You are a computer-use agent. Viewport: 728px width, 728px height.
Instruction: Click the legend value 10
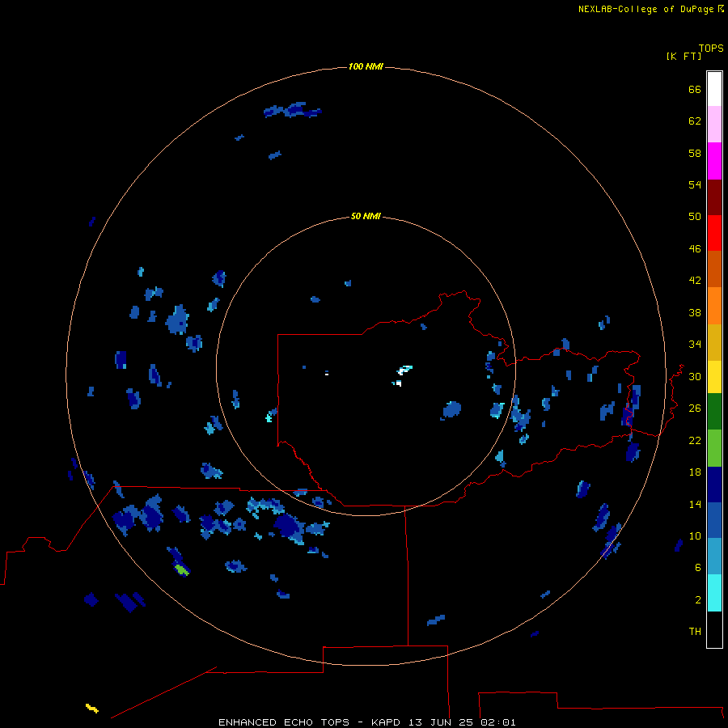tap(695, 535)
